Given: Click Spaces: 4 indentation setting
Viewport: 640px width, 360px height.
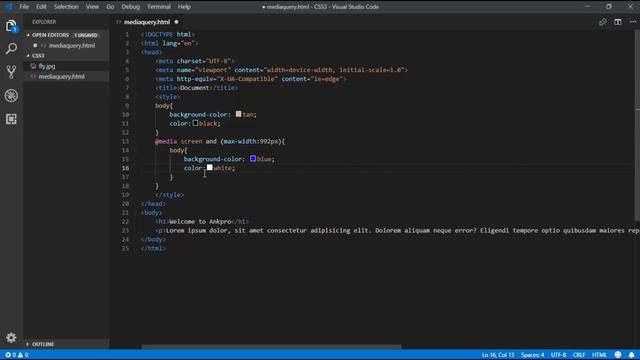Looking at the screenshot, I should pyautogui.click(x=532, y=355).
